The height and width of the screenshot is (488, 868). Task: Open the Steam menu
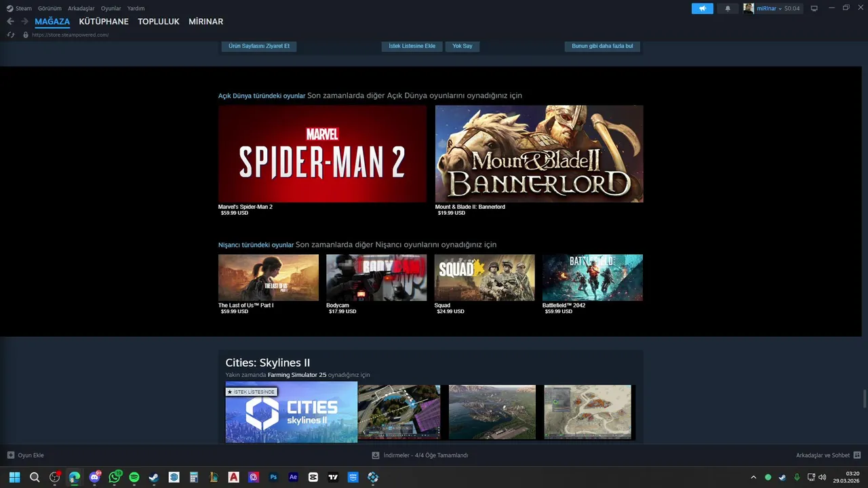point(24,8)
